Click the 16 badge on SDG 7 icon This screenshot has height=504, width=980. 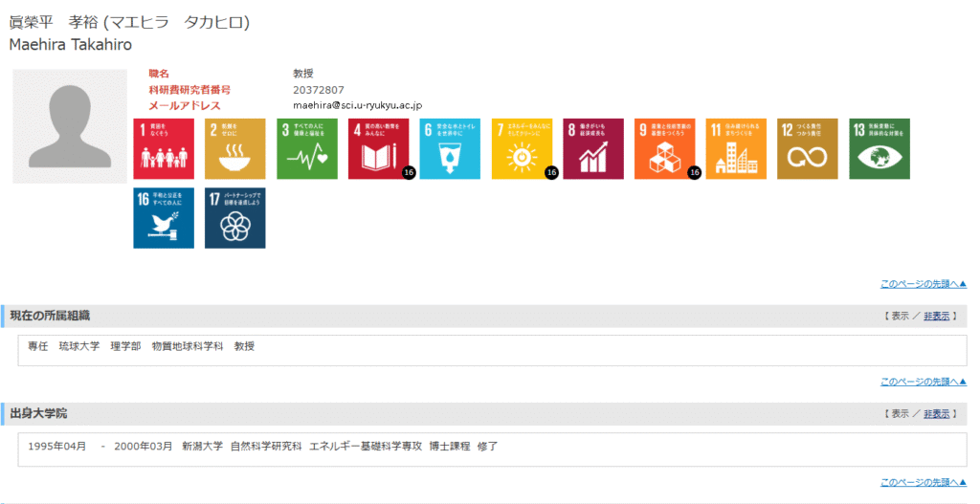tap(551, 172)
